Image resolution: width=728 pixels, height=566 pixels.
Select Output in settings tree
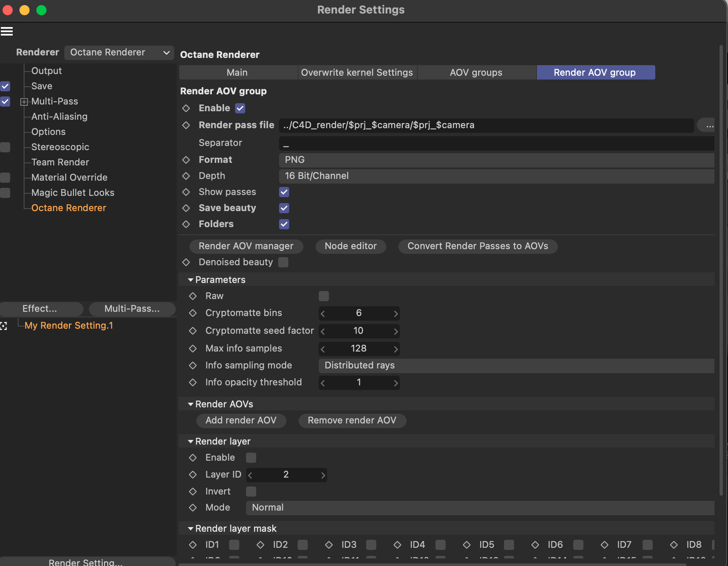tap(47, 71)
